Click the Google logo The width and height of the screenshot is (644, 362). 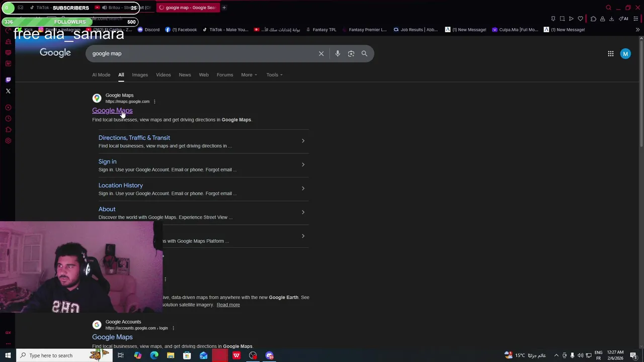[x=55, y=53]
